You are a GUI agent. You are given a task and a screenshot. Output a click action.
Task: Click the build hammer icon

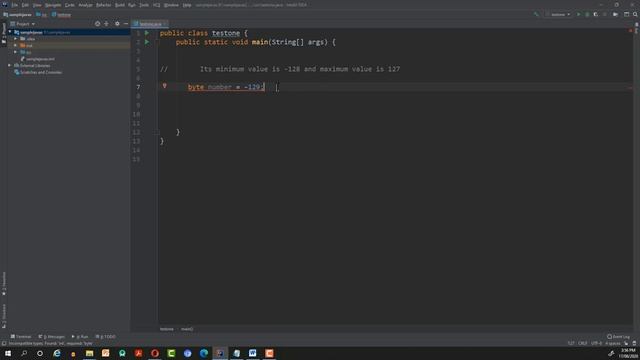click(x=536, y=14)
